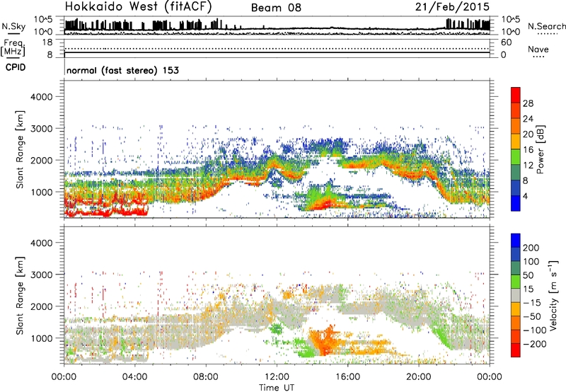This screenshot has height=392, width=566.
Task: Click the '20' power scale value
Action: [528, 134]
